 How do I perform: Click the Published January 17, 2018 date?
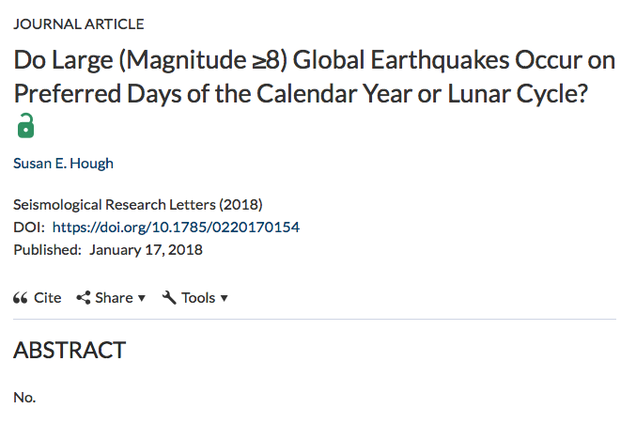click(146, 250)
